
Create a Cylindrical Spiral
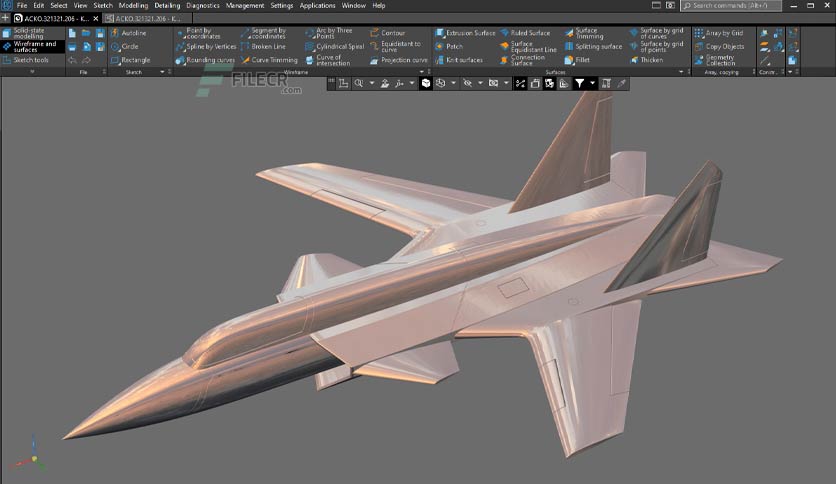click(335, 46)
